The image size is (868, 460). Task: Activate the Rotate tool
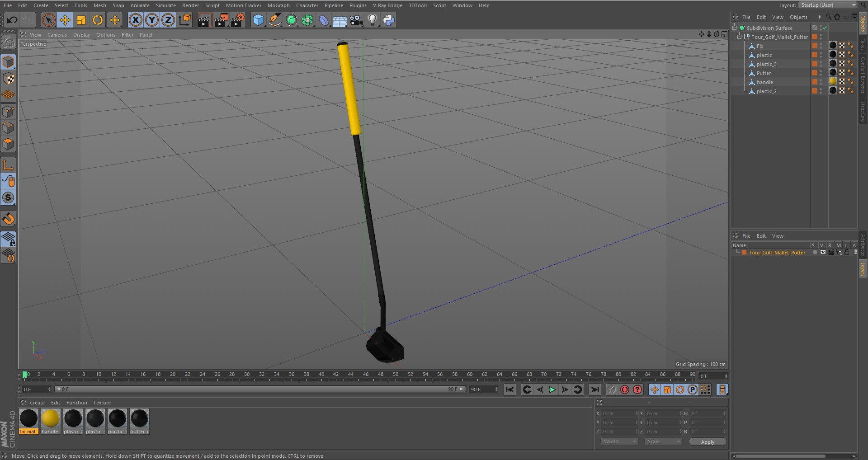(98, 20)
